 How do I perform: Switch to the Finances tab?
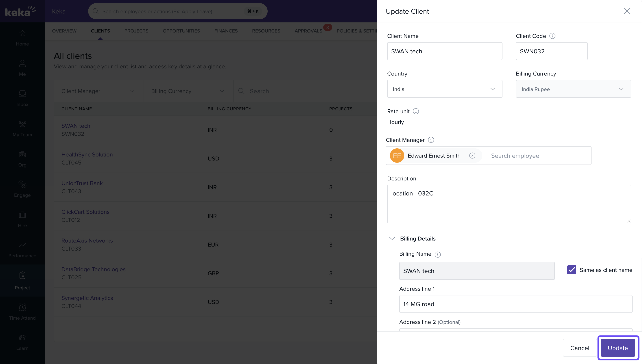[x=226, y=31]
